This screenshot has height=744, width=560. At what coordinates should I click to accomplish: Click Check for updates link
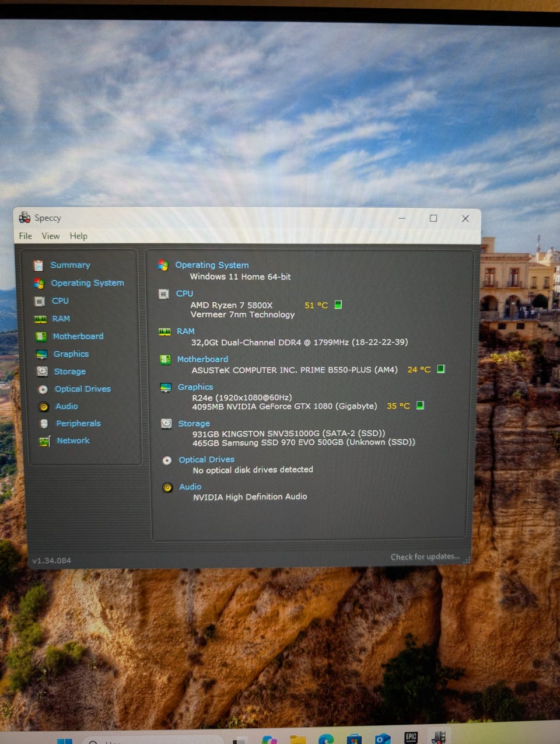(425, 557)
